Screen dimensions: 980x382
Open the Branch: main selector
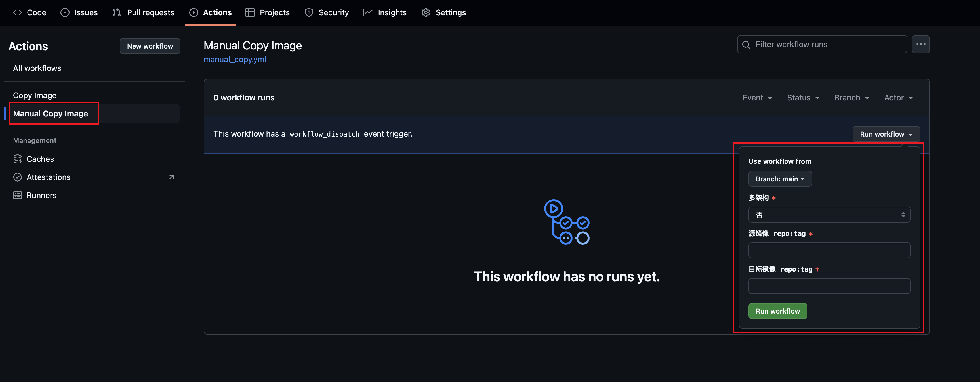click(x=780, y=179)
